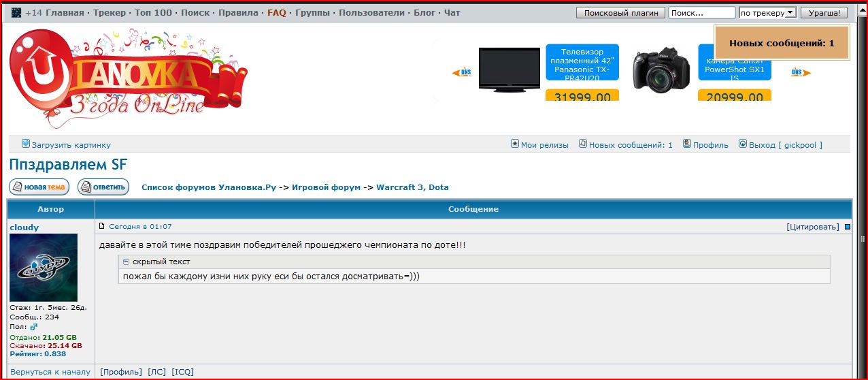
Task: Click the Profile icon in user bar
Action: pos(687,144)
